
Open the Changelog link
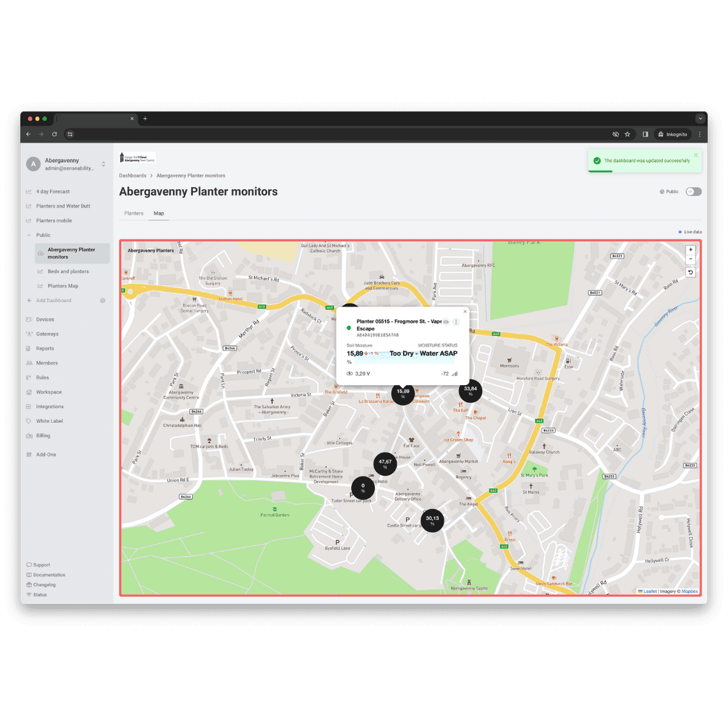click(x=41, y=584)
